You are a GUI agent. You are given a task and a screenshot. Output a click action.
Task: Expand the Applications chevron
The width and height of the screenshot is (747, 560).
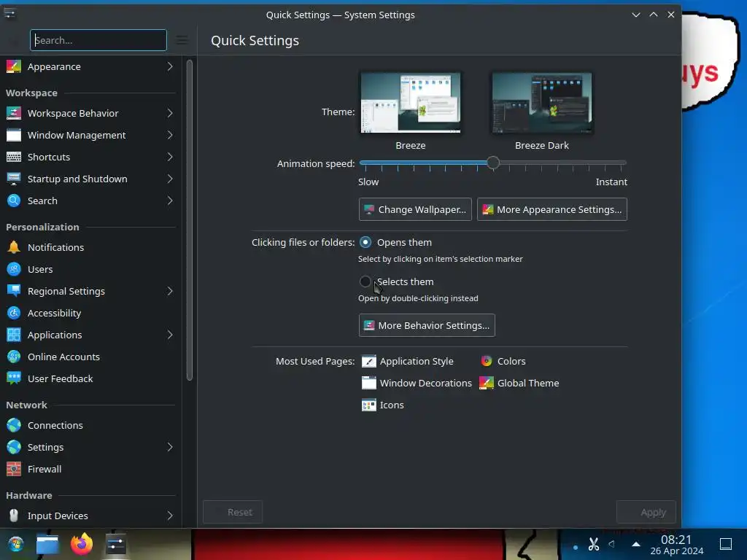coord(169,335)
